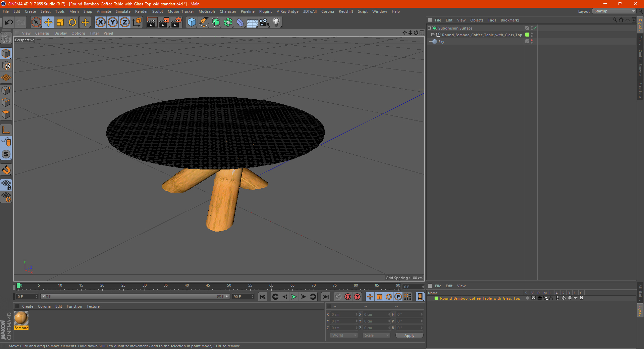Click the Undo arrow icon
644x349 pixels.
coord(9,22)
